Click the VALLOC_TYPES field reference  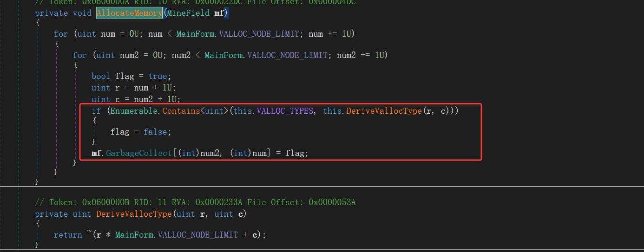286,111
